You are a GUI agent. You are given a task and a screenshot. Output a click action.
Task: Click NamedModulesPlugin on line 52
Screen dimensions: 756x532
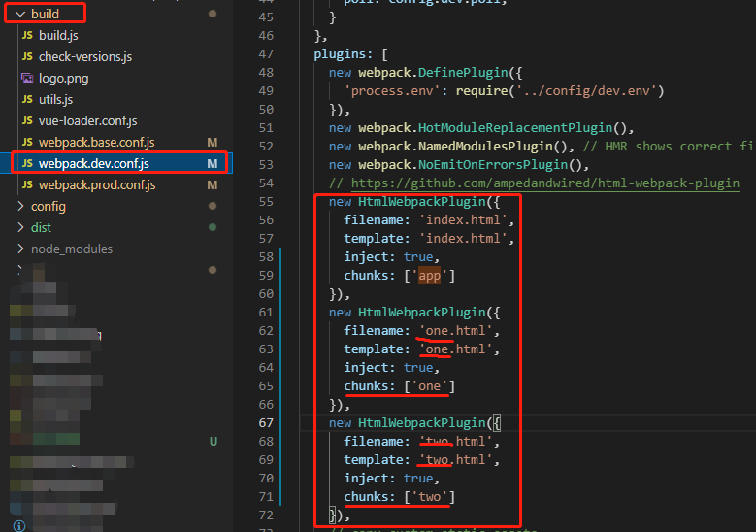point(485,147)
